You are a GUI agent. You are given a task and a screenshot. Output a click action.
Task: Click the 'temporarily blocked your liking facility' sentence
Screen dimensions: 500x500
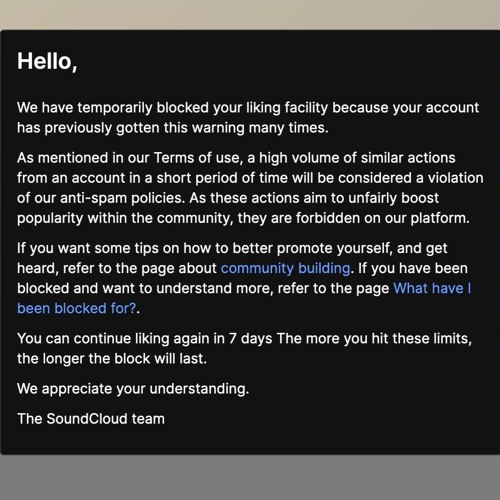point(248,108)
